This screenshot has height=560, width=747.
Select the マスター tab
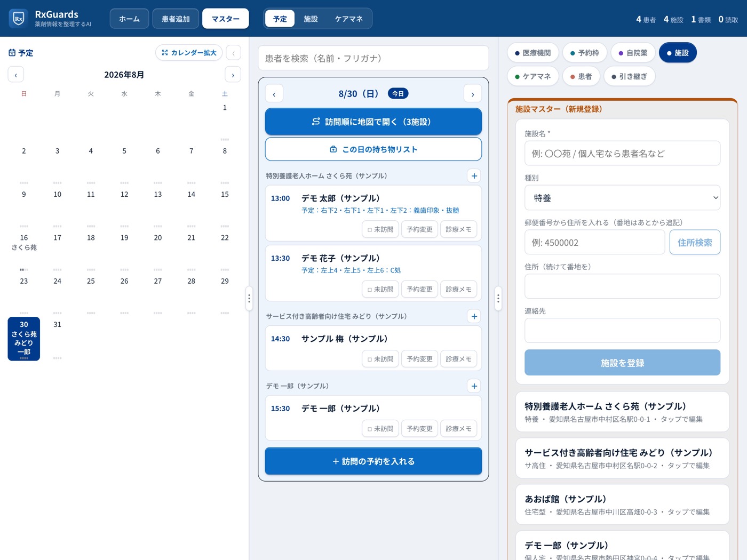point(225,19)
